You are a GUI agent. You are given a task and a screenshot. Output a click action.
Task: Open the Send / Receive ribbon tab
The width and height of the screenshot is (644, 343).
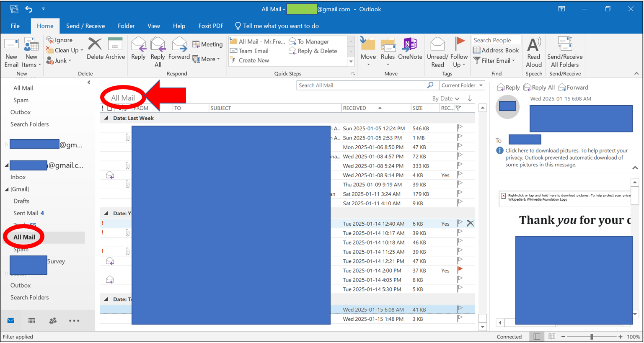85,26
